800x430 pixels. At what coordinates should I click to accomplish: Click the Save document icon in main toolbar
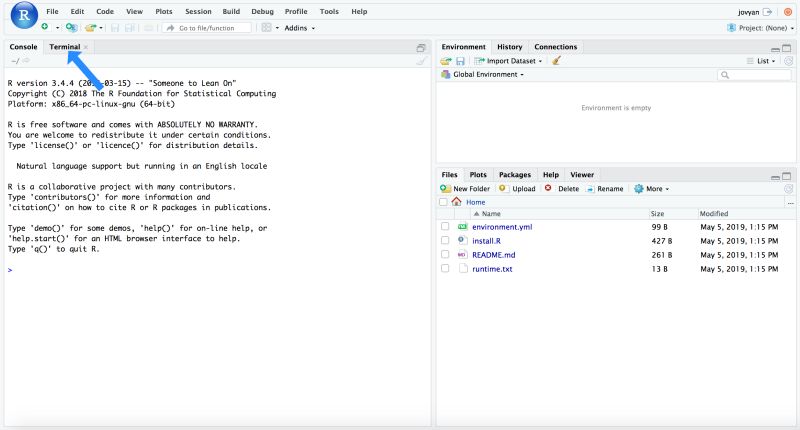tap(115, 28)
